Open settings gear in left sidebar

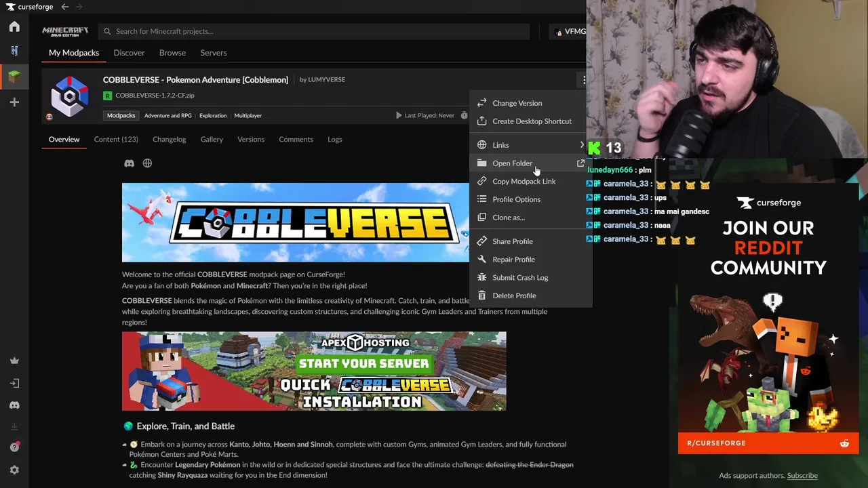14,470
